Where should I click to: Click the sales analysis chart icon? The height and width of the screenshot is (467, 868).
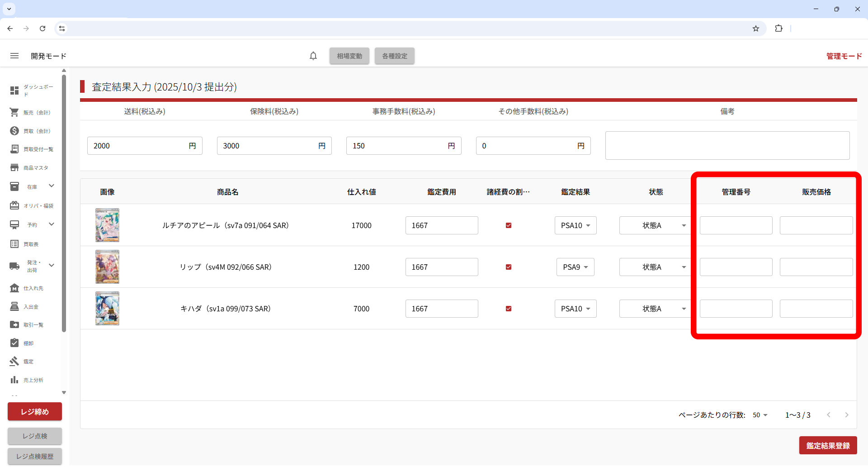(x=14, y=380)
